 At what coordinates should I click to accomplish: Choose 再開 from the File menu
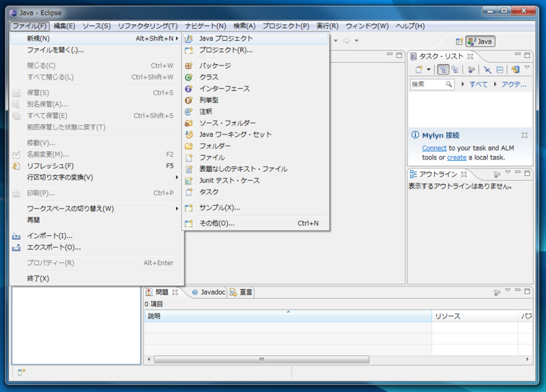click(96, 220)
